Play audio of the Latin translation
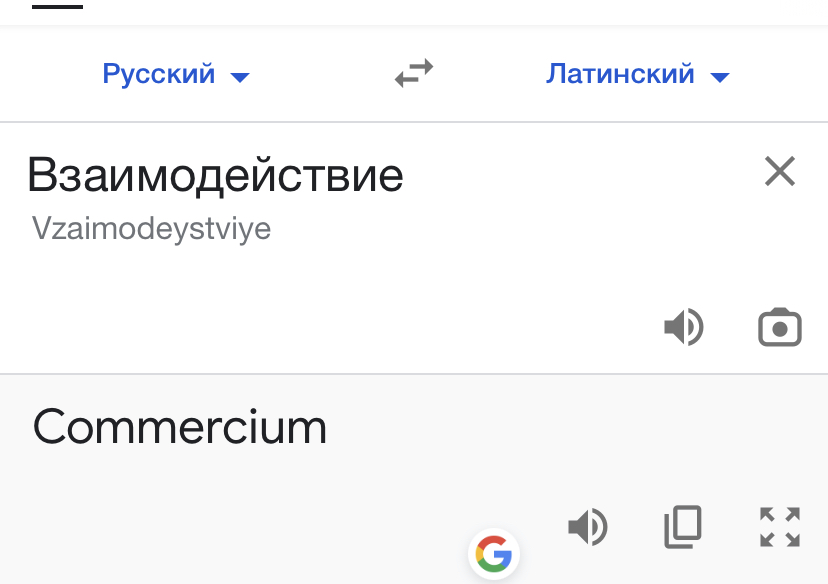Screen dimensions: 828x584 point(588,526)
